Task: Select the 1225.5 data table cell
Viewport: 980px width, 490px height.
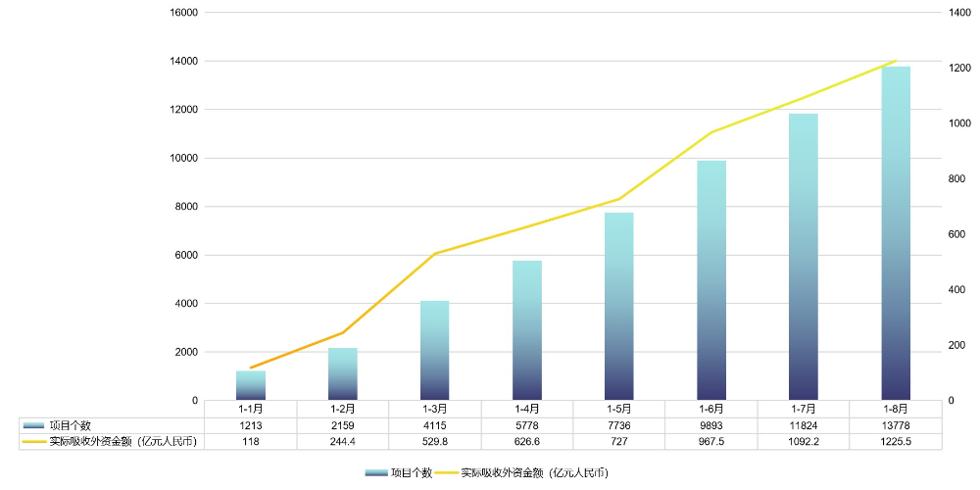Action: tap(896, 442)
